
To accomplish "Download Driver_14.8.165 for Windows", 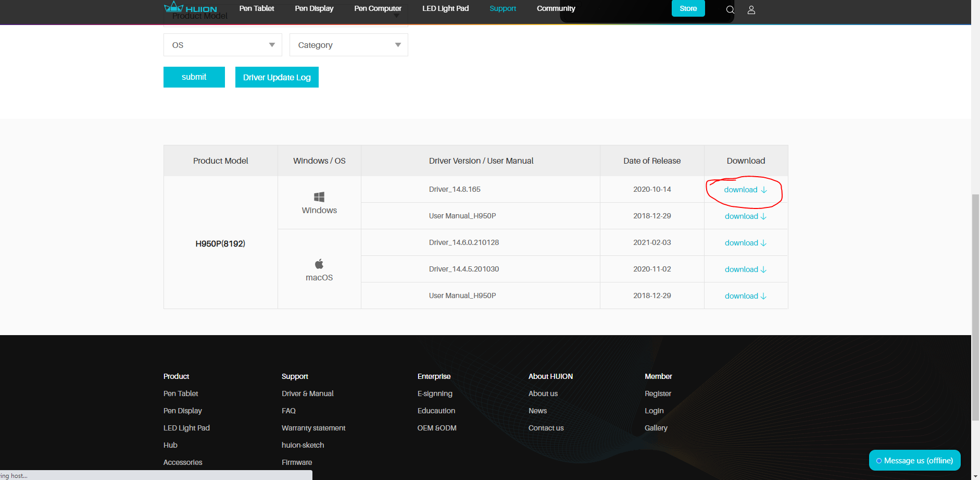I will [745, 190].
